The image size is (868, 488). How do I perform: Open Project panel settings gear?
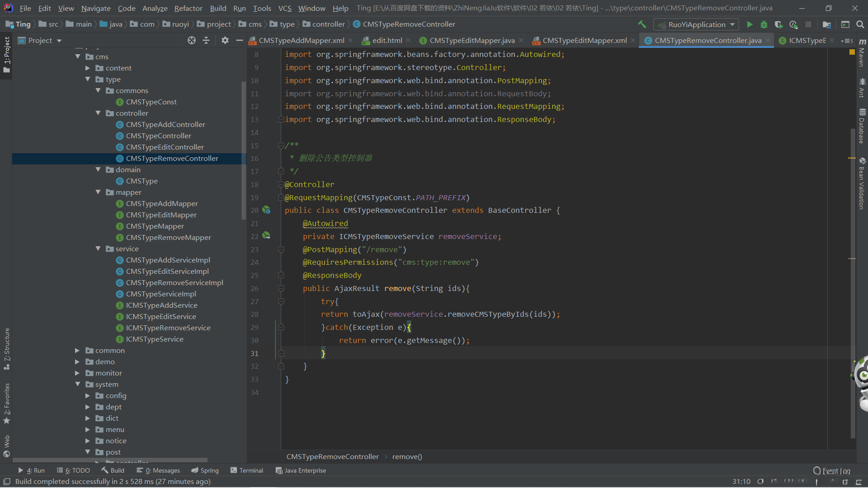pos(225,41)
